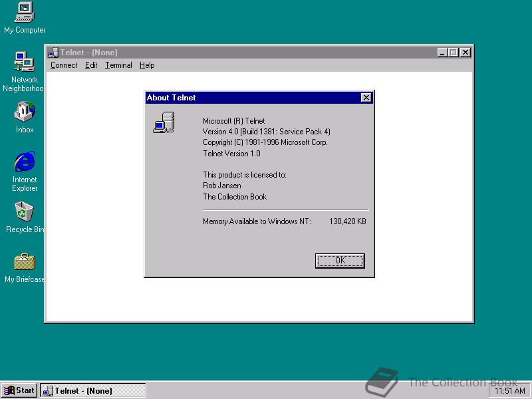
Task: Click the 'Copyright (C) 1981-1996 Microsoft Corp.' line
Action: pyautogui.click(x=265, y=142)
